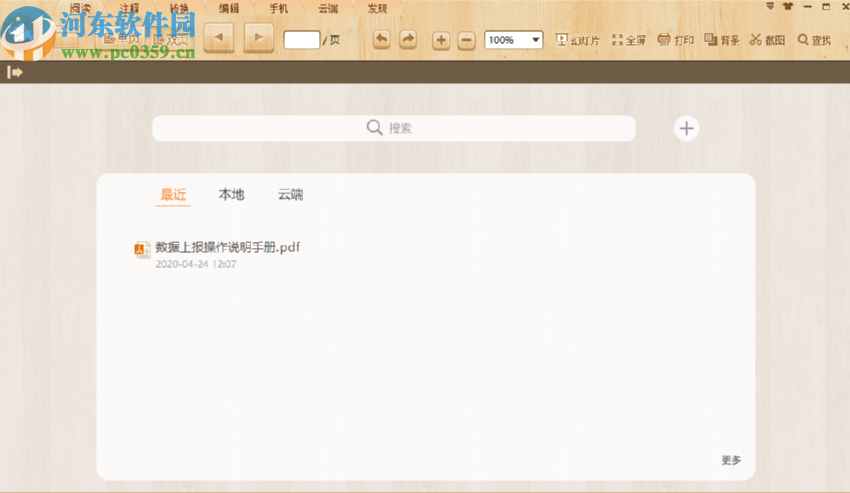Open the 手机 tab
Image resolution: width=850 pixels, height=493 pixels.
pos(279,9)
